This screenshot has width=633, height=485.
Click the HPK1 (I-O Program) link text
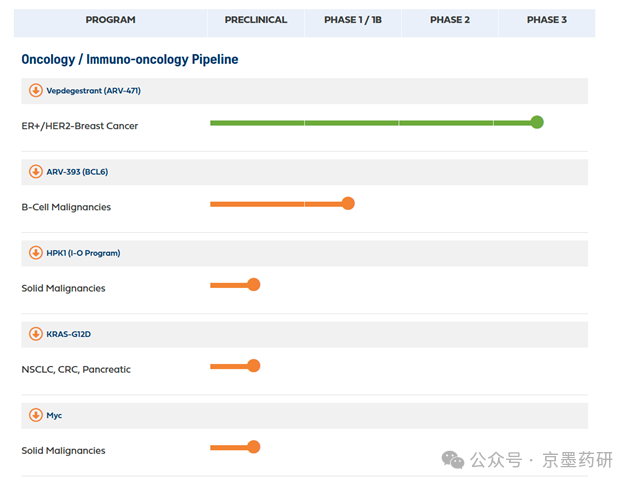pyautogui.click(x=83, y=253)
